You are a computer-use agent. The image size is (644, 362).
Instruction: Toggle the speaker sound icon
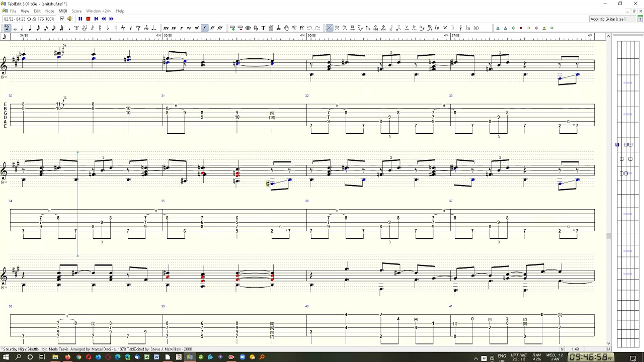point(70,19)
